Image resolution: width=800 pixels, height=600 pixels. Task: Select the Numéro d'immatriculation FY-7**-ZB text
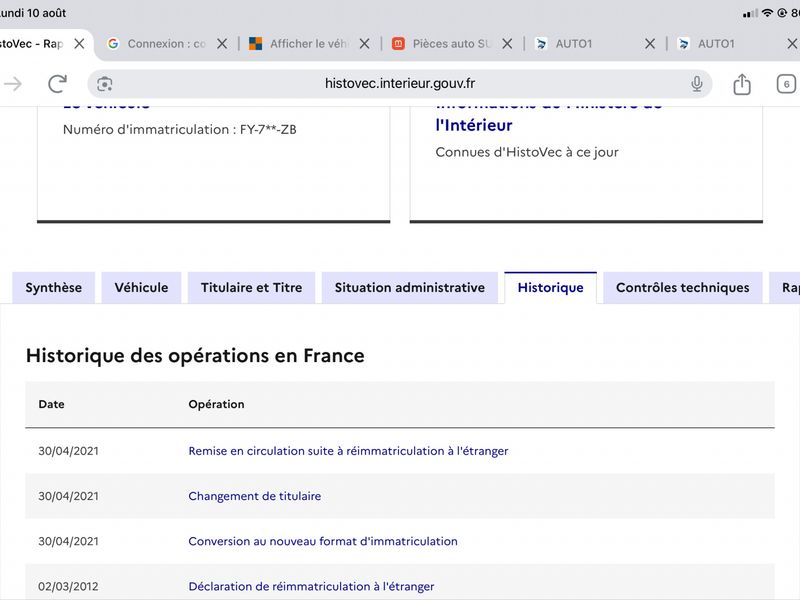tap(180, 130)
